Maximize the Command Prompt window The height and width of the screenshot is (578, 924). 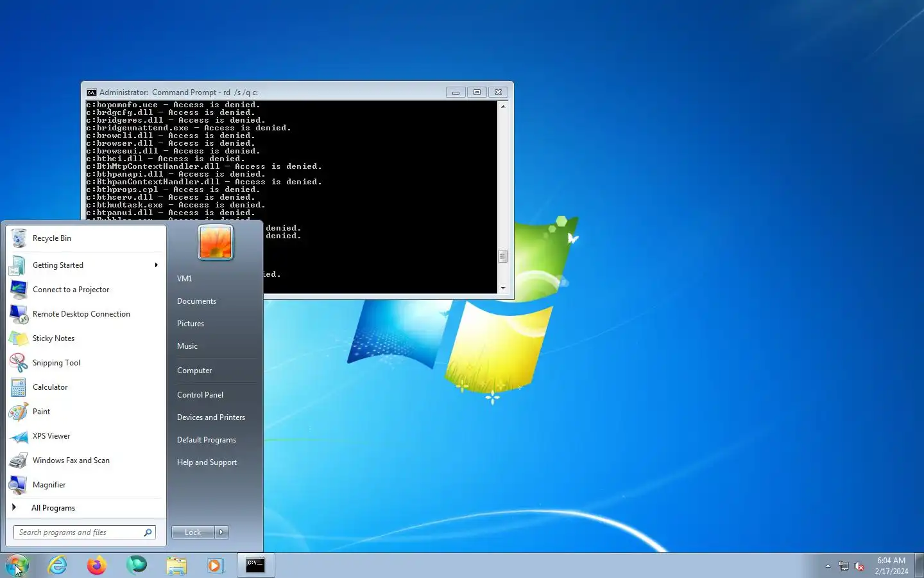(477, 92)
